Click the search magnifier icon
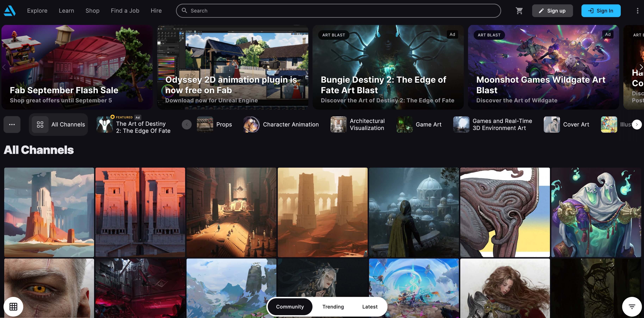The image size is (644, 318). 184,11
